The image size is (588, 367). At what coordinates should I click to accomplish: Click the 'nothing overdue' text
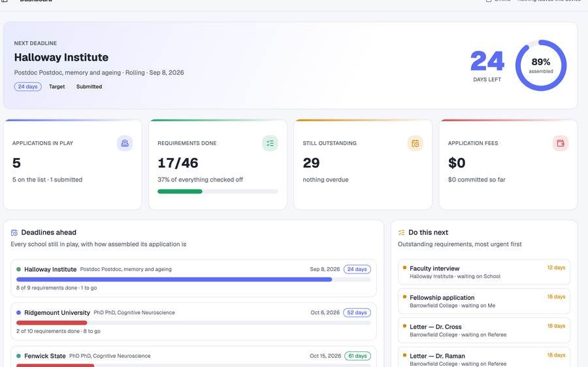pos(325,180)
